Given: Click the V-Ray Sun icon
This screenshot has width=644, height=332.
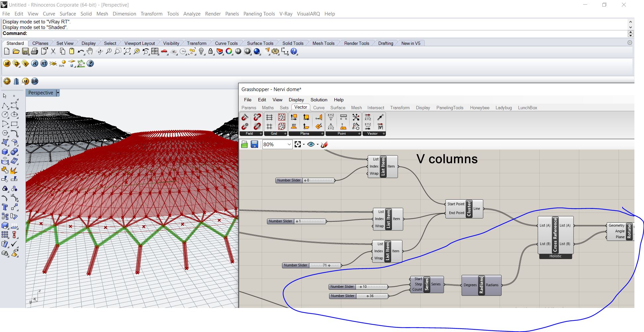Looking at the screenshot, I should (62, 63).
